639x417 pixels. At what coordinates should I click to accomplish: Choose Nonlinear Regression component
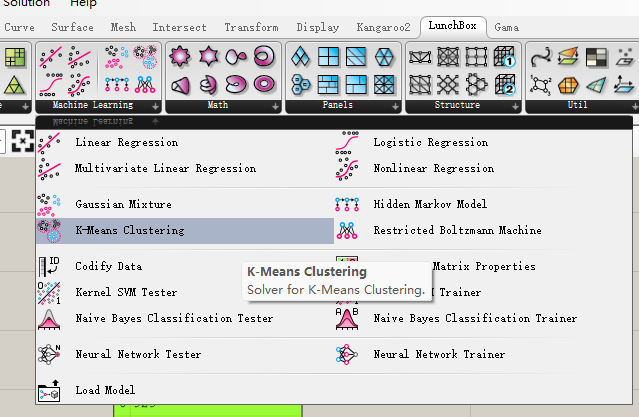click(x=483, y=168)
